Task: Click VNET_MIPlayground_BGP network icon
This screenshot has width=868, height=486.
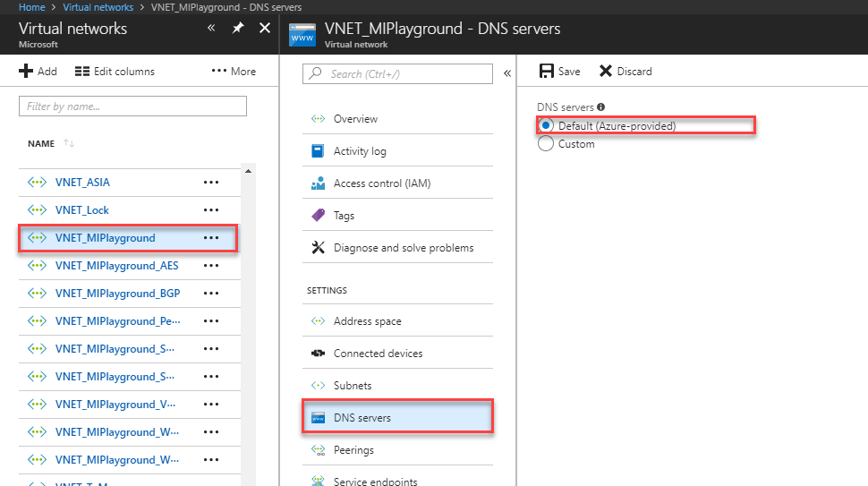Action: (x=37, y=294)
